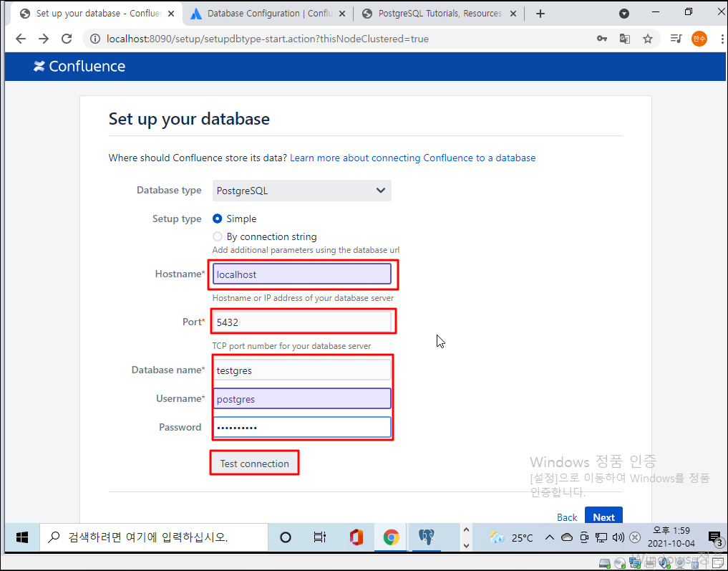Click the translate page icon
The height and width of the screenshot is (571, 728).
coord(625,39)
